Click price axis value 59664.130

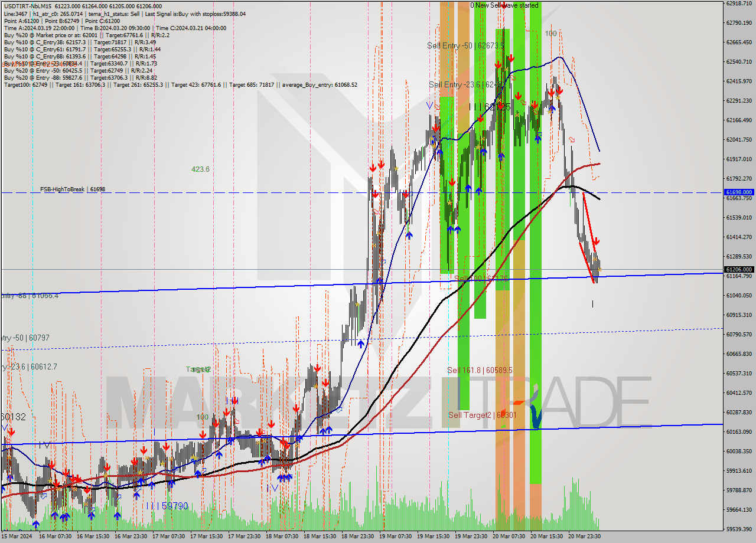(738, 510)
